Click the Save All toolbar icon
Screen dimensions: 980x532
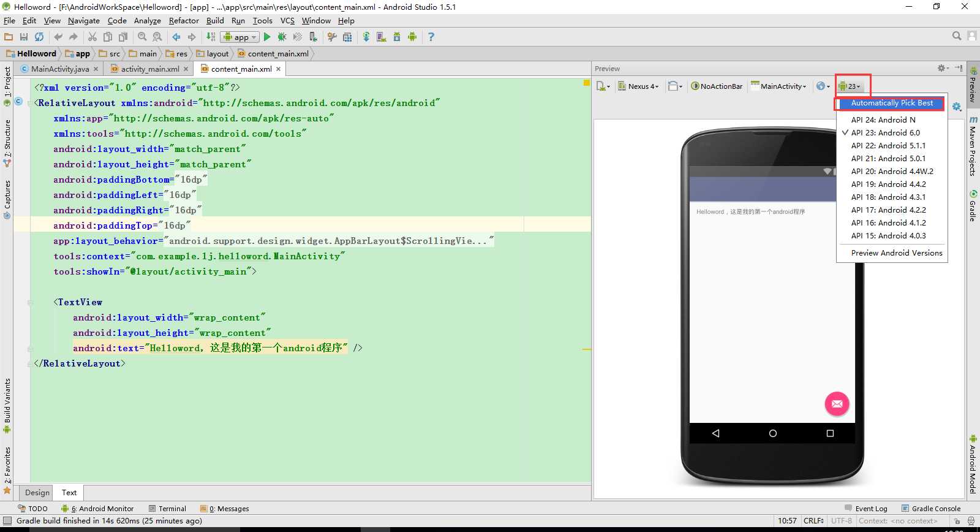(24, 37)
